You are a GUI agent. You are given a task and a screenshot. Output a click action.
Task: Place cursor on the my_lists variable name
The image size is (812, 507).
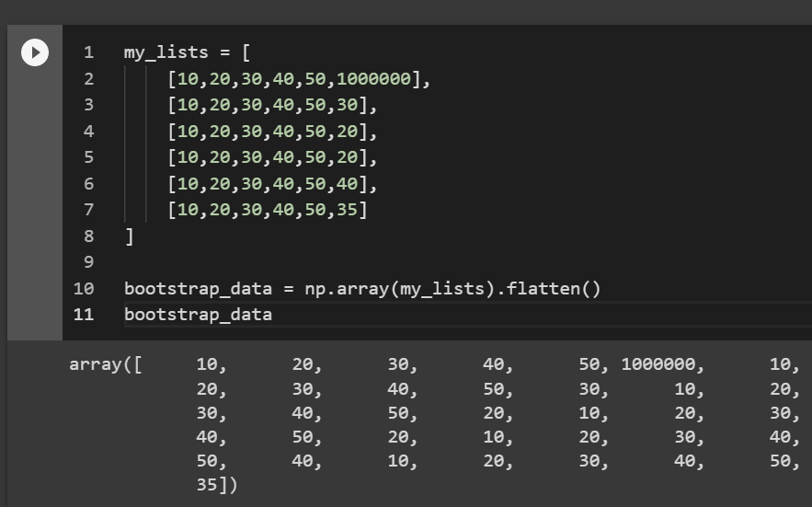(166, 52)
